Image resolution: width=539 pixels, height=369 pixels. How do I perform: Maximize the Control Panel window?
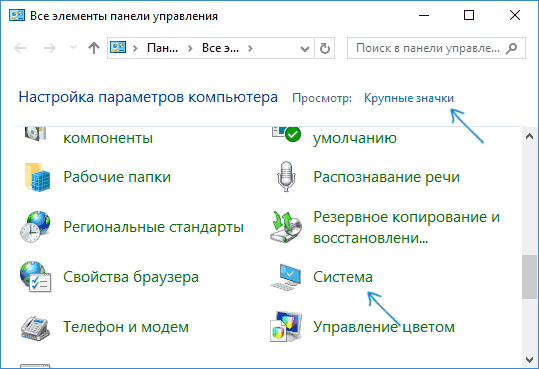point(469,15)
